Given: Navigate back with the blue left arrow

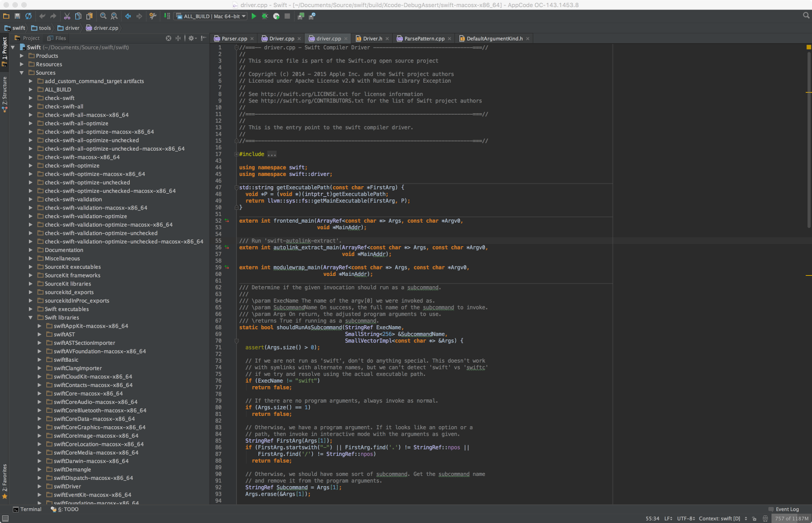Looking at the screenshot, I should [128, 16].
